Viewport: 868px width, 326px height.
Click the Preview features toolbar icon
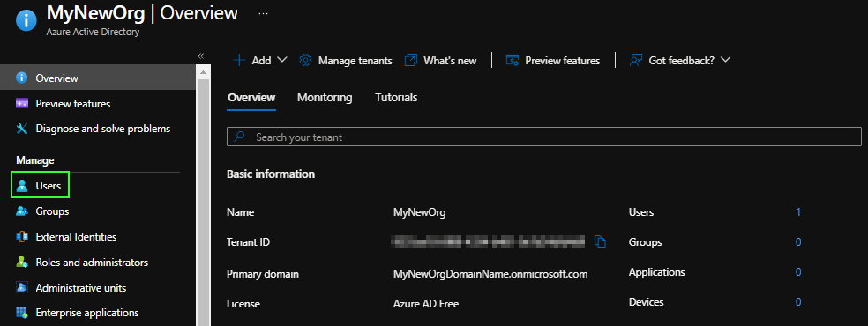[x=512, y=60]
